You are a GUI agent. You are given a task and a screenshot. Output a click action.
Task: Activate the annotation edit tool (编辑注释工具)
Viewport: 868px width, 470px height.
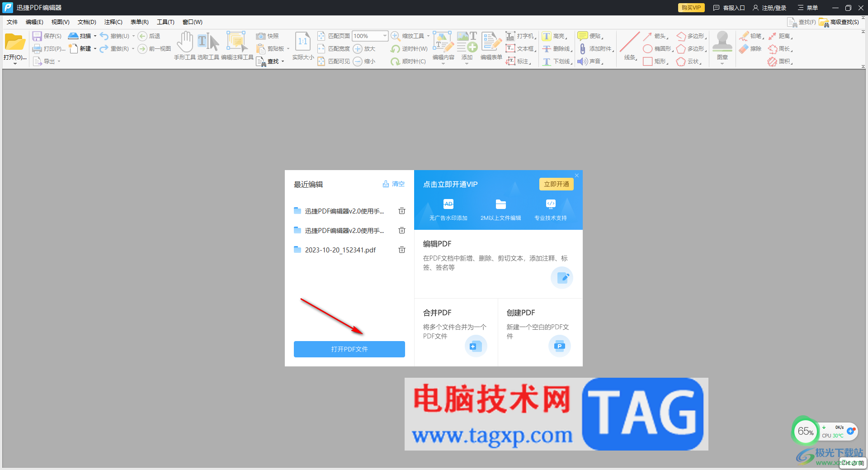pos(237,42)
